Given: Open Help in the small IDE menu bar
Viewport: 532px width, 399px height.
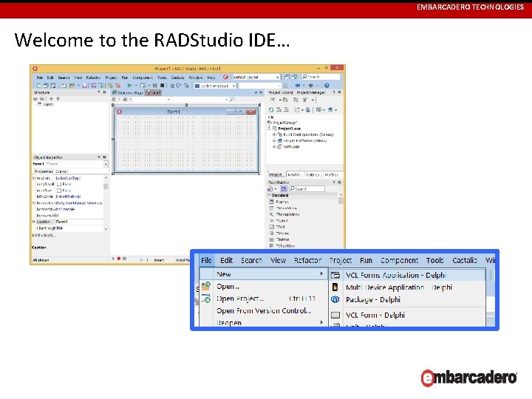Looking at the screenshot, I should pos(211,78).
